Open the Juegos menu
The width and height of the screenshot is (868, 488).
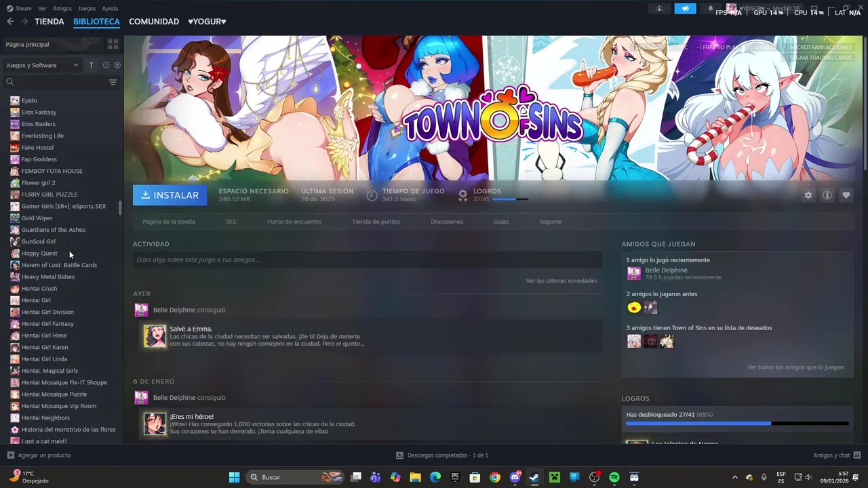tap(87, 9)
